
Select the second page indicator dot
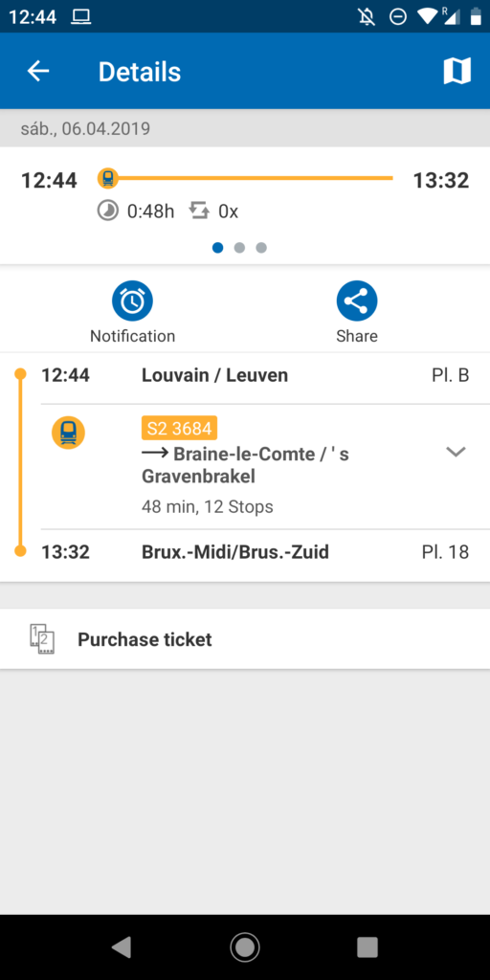(239, 248)
